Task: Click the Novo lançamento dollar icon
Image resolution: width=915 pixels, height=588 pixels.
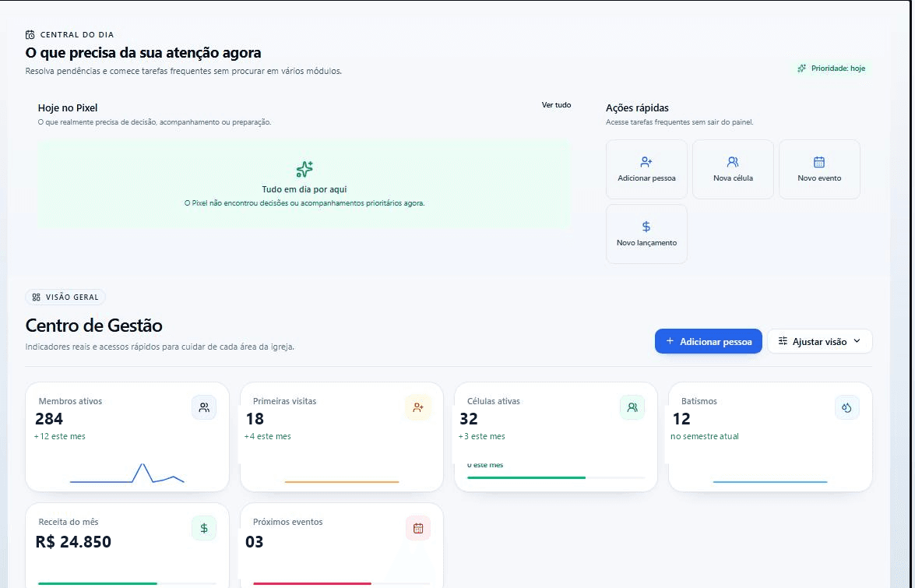Action: [x=646, y=227]
